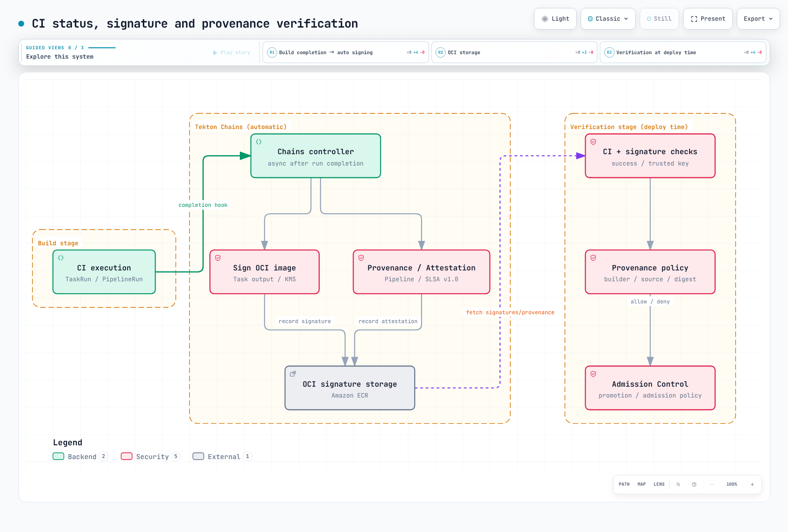788x532 pixels.
Task: Click shield icon on Admission Control node
Action: pyautogui.click(x=593, y=374)
